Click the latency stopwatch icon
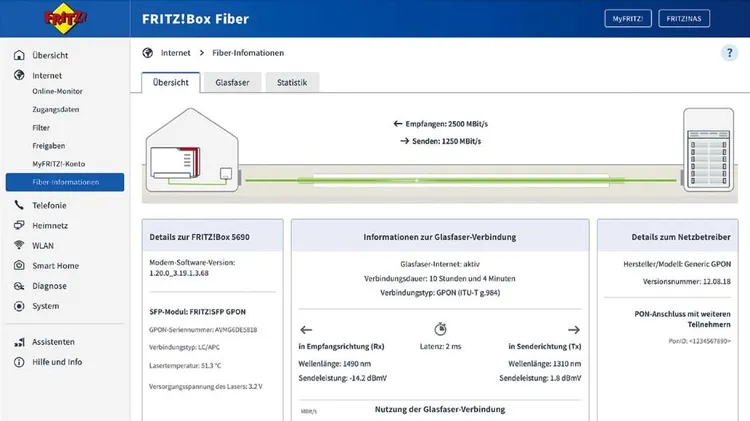This screenshot has height=421, width=750. point(440,329)
